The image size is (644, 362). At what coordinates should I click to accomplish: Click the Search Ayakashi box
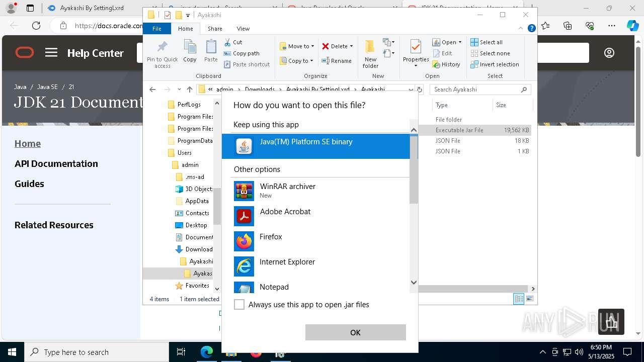pyautogui.click(x=480, y=89)
